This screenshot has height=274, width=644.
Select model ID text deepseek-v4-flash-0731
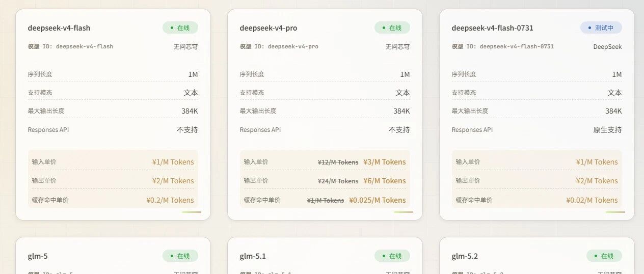(x=517, y=46)
